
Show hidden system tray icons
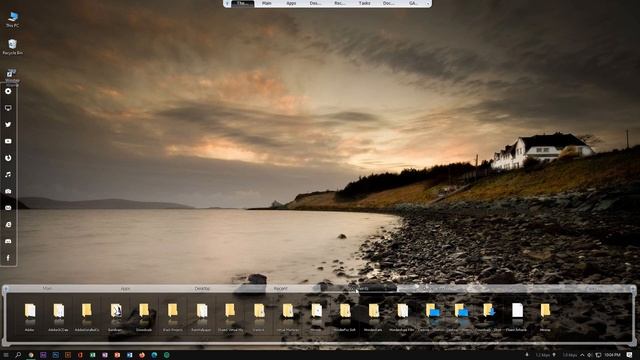[x=582, y=355]
